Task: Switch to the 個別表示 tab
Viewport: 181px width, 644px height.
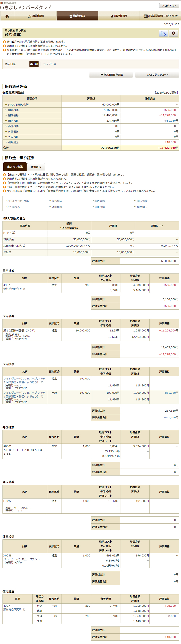Action: coord(36,167)
